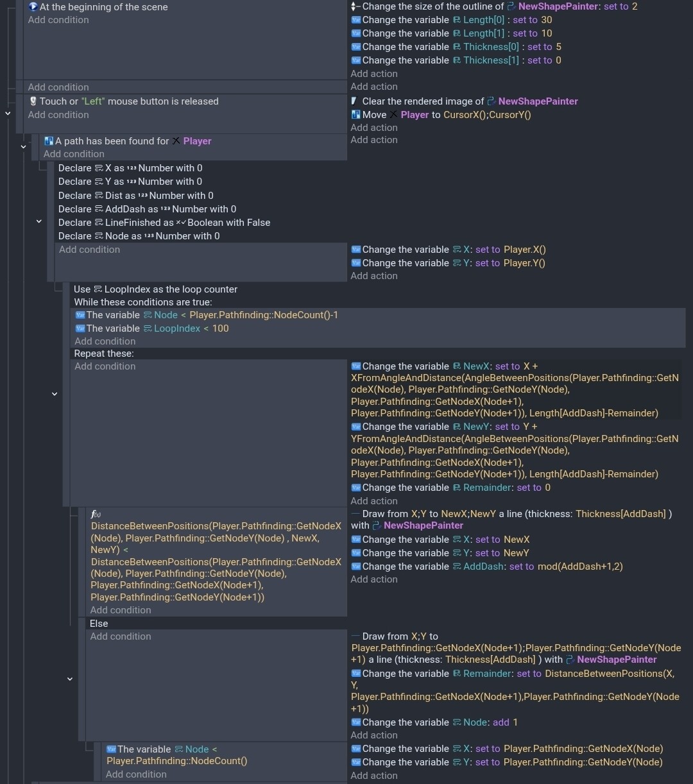Collapse the local variable declarations event

pyautogui.click(x=38, y=221)
